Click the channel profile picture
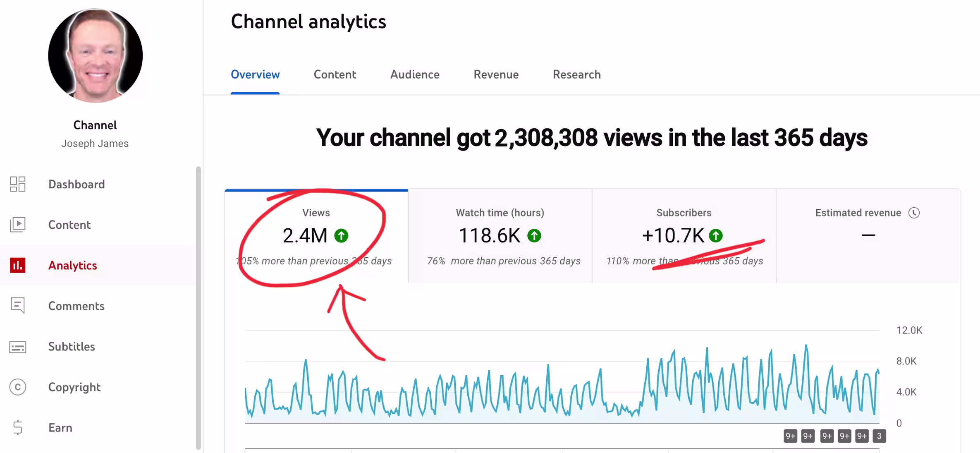980x453 pixels. coord(96,56)
